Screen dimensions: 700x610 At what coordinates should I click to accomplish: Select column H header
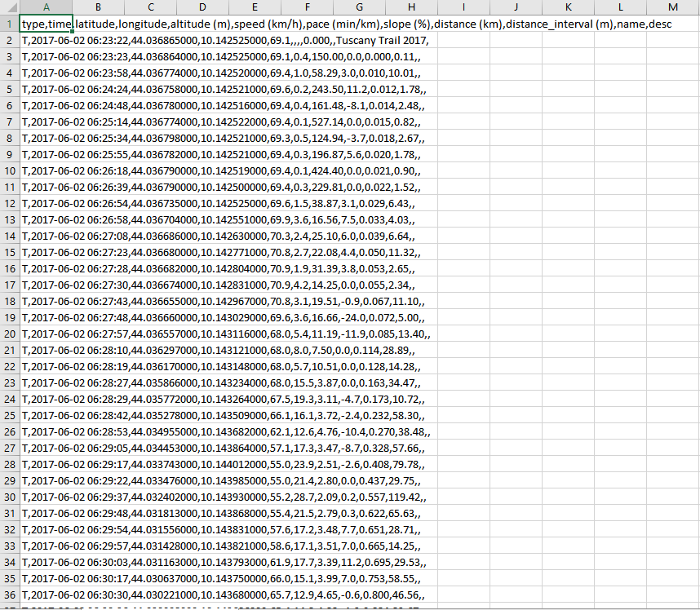pyautogui.click(x=412, y=7)
